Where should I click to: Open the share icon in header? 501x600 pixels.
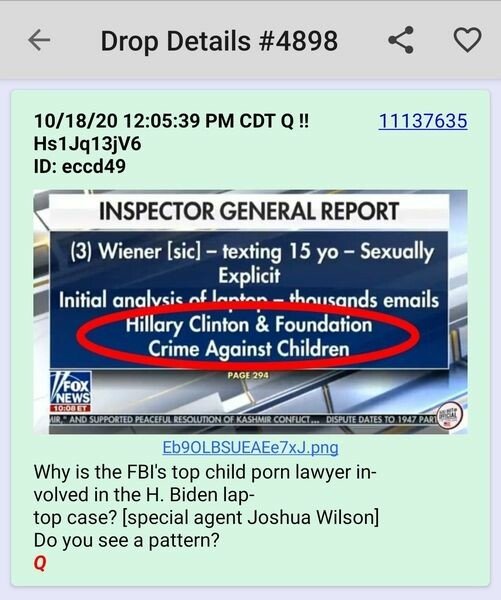(x=401, y=39)
